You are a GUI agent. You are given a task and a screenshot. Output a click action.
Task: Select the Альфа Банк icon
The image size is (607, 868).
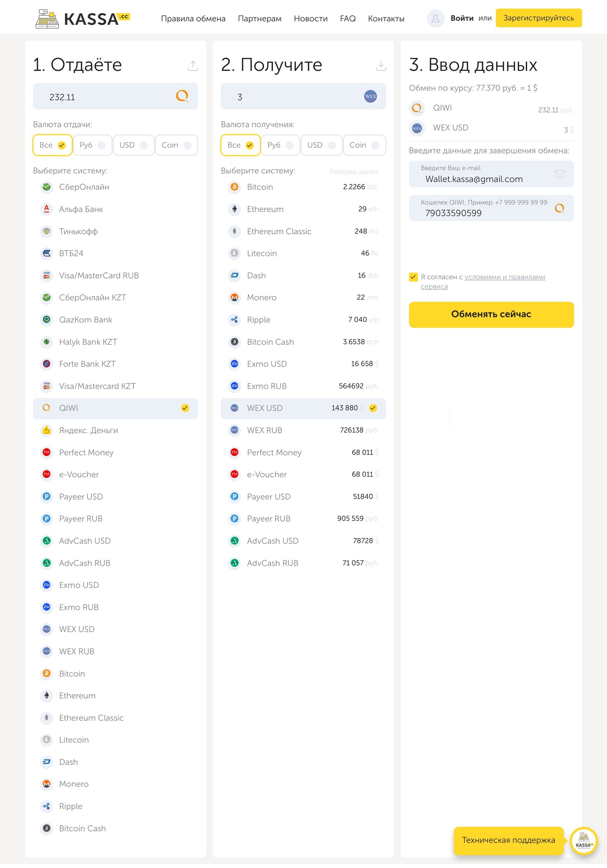click(x=47, y=209)
